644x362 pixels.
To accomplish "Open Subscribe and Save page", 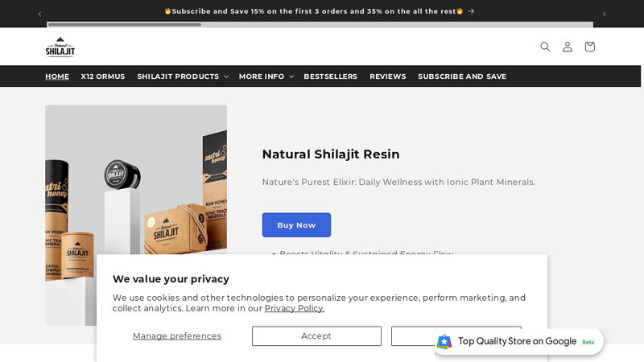I will pos(462,76).
